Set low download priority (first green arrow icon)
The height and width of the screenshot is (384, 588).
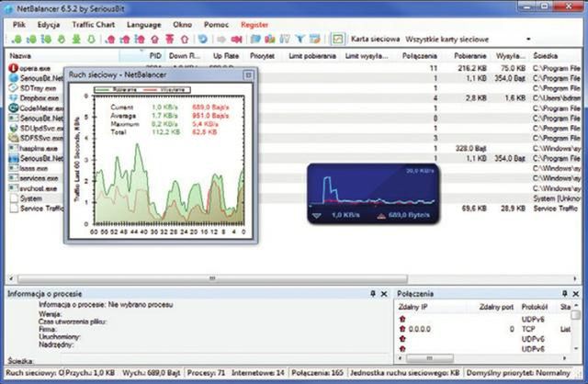click(x=17, y=39)
